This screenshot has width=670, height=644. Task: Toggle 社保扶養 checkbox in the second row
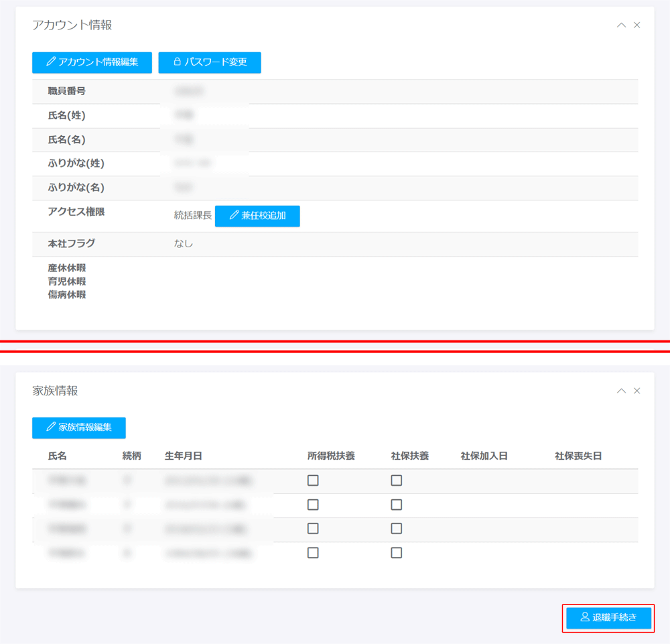tap(397, 505)
